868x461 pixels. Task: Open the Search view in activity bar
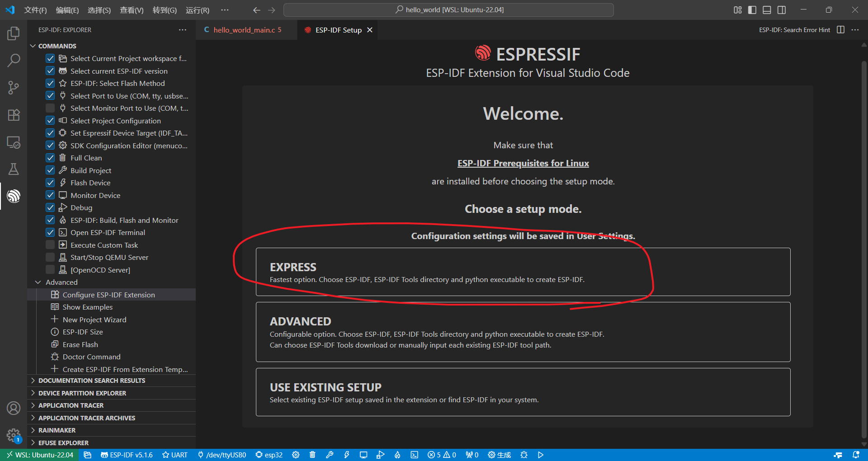click(x=14, y=60)
